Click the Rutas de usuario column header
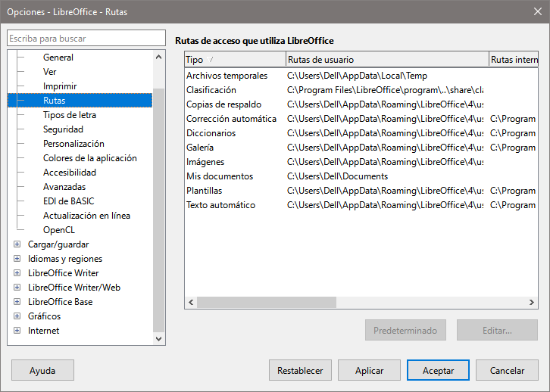The image size is (550, 392). [387, 60]
